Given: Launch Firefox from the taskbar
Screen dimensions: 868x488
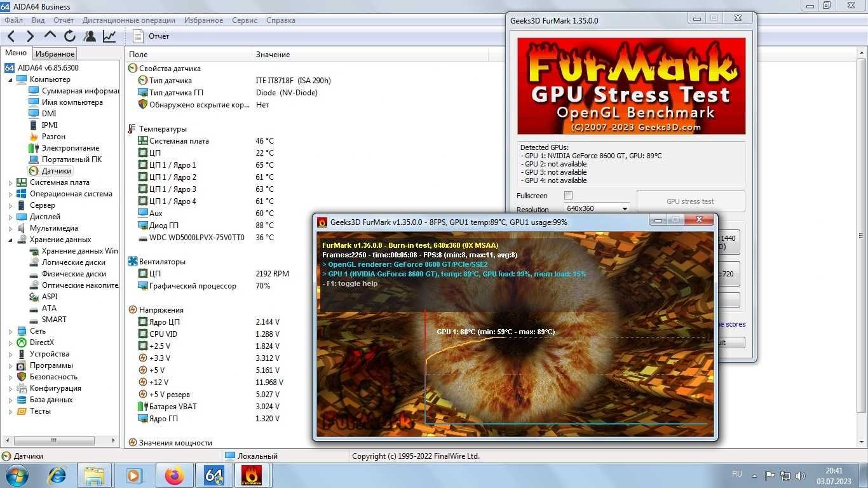Looking at the screenshot, I should 173,475.
